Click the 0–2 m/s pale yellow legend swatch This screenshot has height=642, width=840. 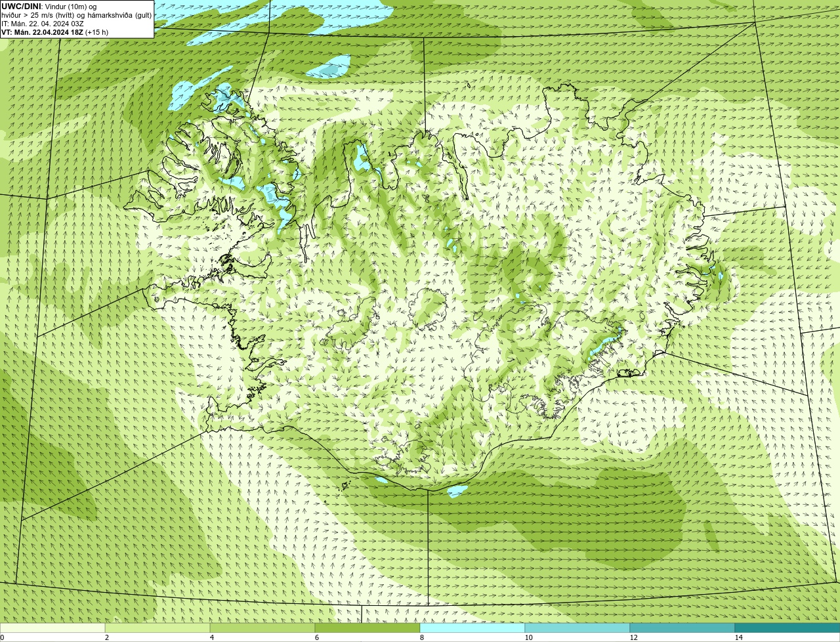coord(52,628)
